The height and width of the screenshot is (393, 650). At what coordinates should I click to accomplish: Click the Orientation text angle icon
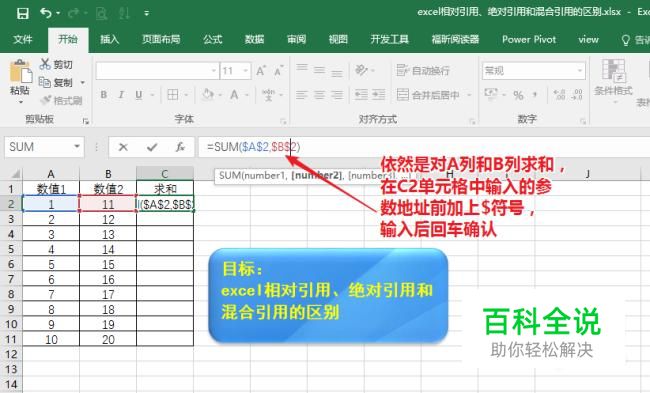point(361,70)
